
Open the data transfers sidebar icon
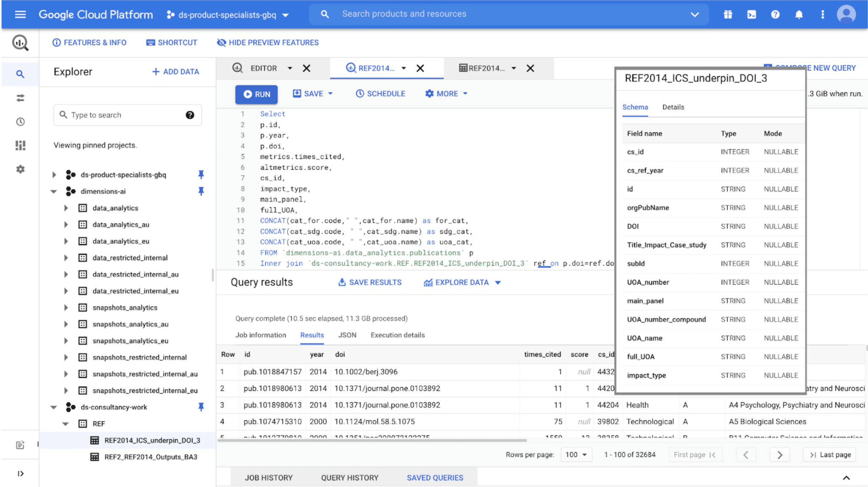pyautogui.click(x=20, y=98)
